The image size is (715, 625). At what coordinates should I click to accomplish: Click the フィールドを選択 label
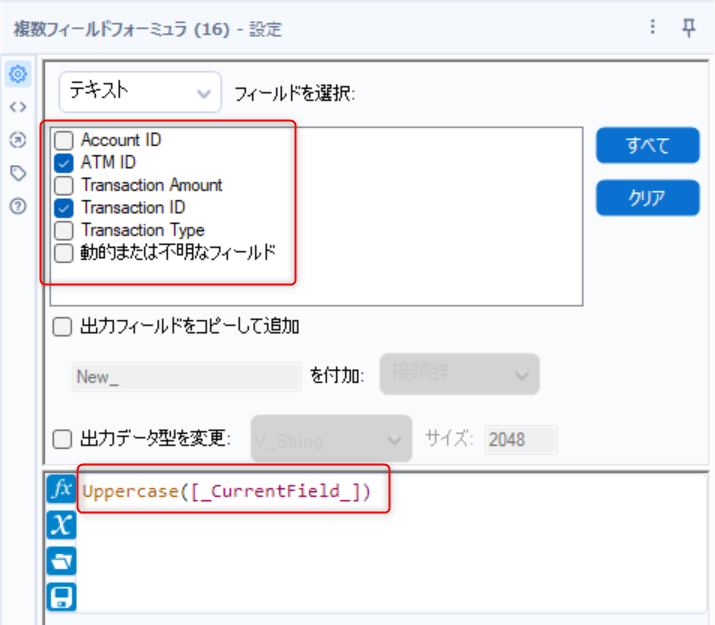click(295, 94)
